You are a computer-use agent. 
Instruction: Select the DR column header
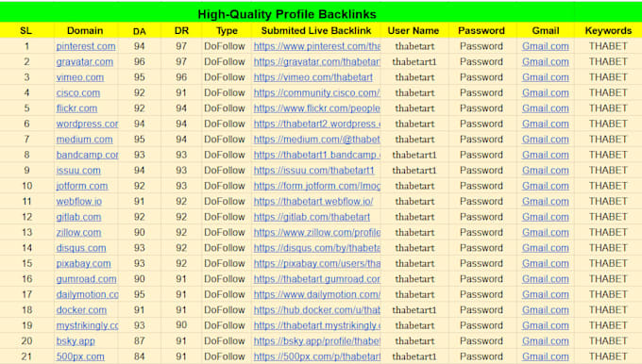coord(181,31)
